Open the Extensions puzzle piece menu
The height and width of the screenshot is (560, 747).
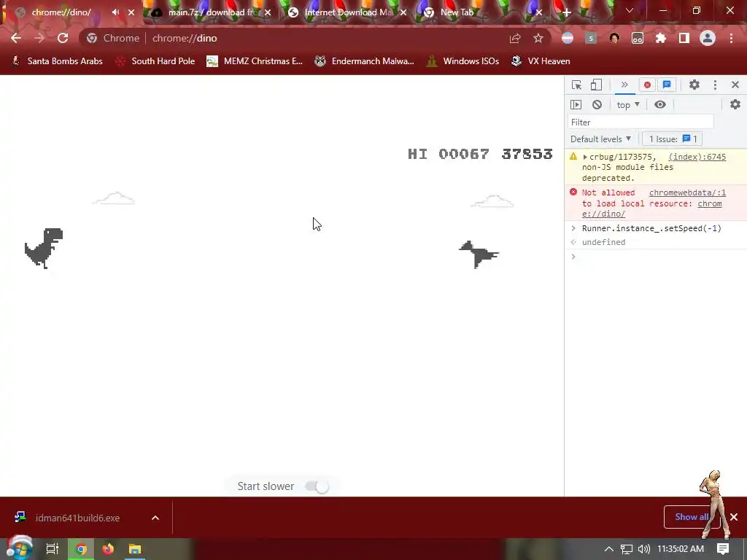pyautogui.click(x=661, y=38)
